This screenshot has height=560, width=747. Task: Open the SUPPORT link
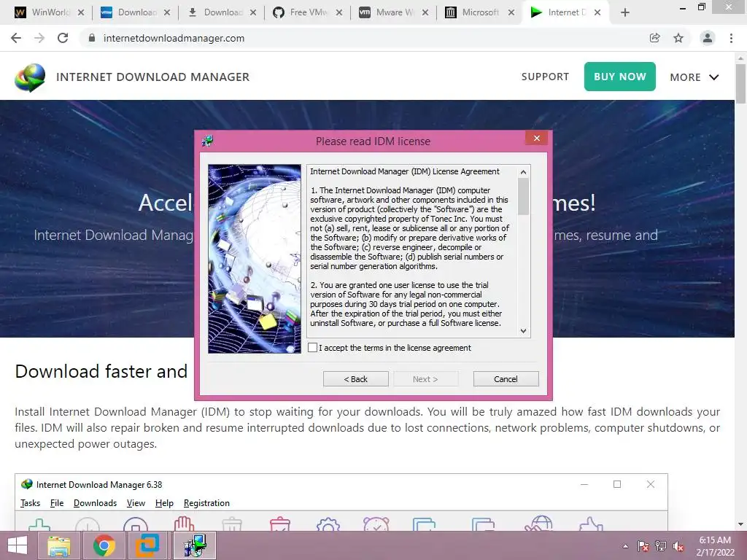pos(545,77)
